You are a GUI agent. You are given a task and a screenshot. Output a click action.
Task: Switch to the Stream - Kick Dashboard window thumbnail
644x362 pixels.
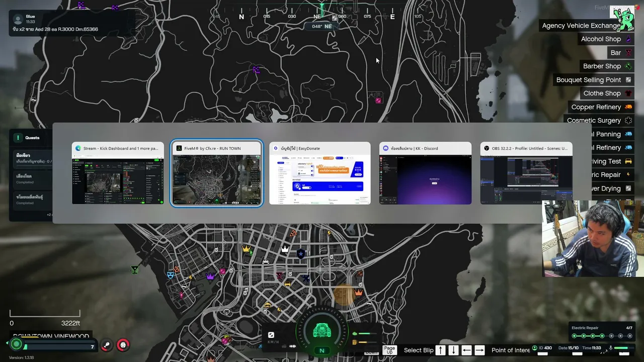point(118,173)
